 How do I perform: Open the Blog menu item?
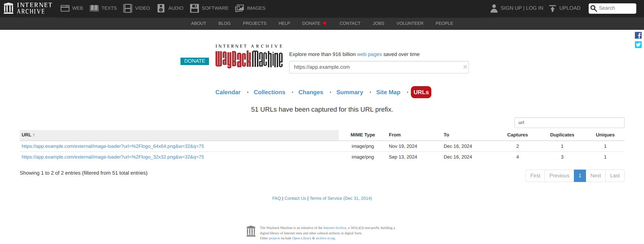(x=224, y=23)
